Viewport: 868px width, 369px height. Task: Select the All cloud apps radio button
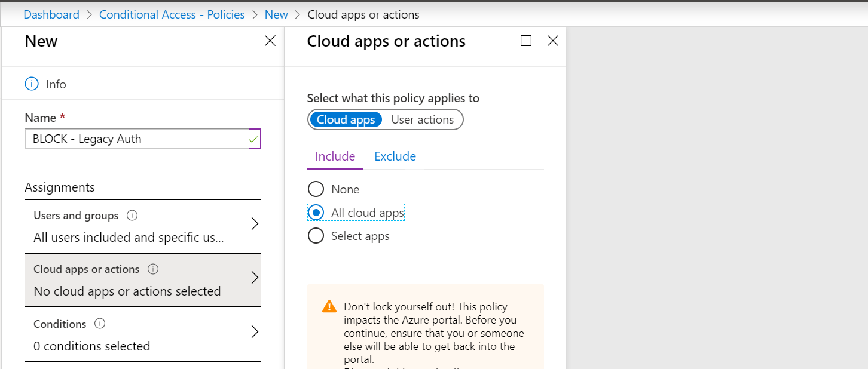pos(316,213)
